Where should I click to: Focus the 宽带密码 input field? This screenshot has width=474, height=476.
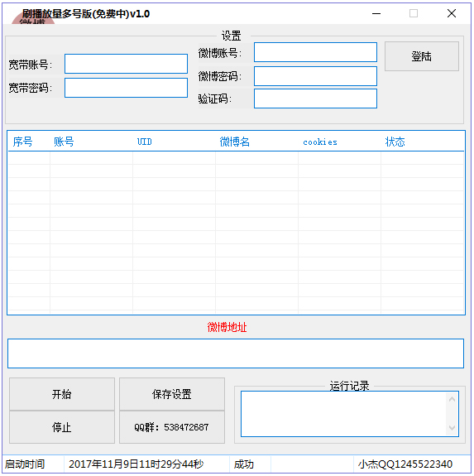click(126, 88)
